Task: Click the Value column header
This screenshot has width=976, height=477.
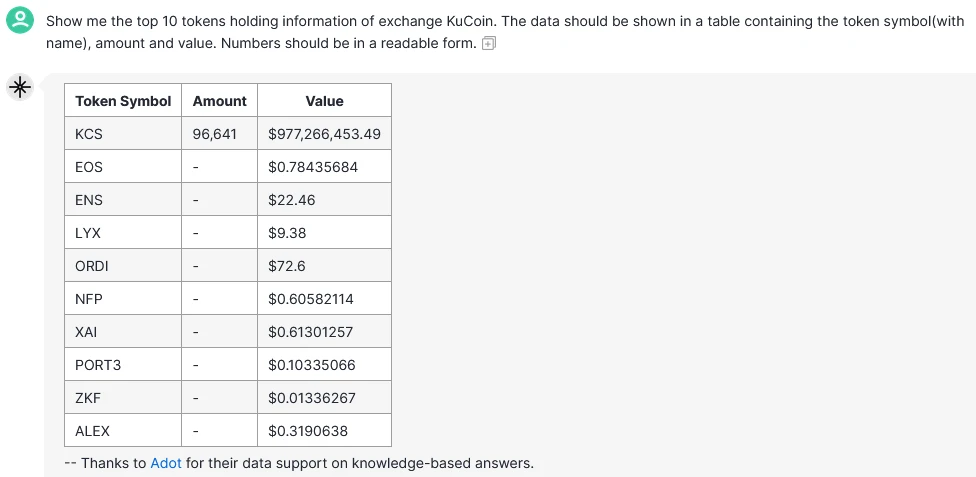Action: [324, 101]
